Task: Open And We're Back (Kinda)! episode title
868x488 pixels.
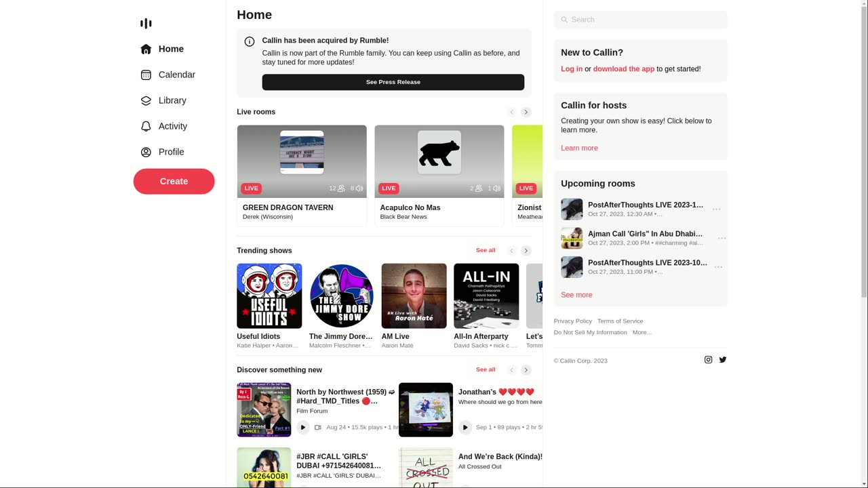Action: [x=500, y=457]
